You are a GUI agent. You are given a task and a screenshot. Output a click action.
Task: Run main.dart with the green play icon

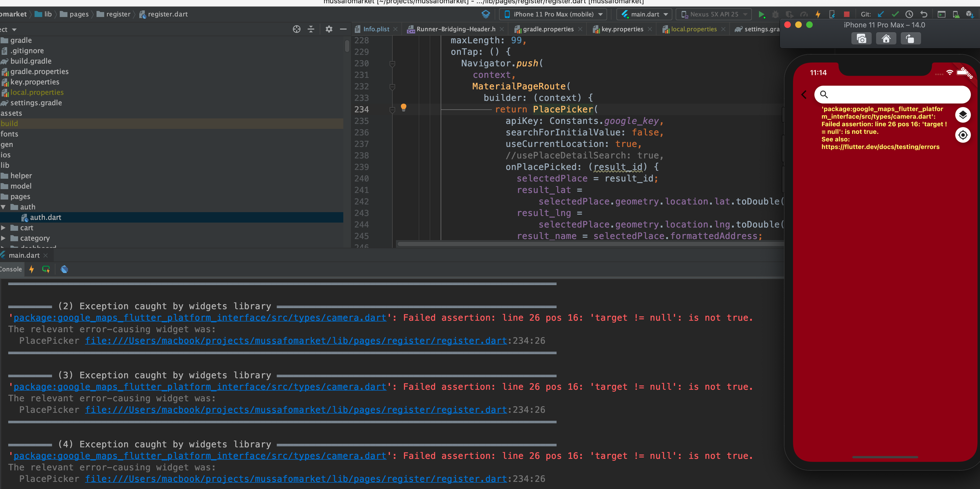click(761, 15)
